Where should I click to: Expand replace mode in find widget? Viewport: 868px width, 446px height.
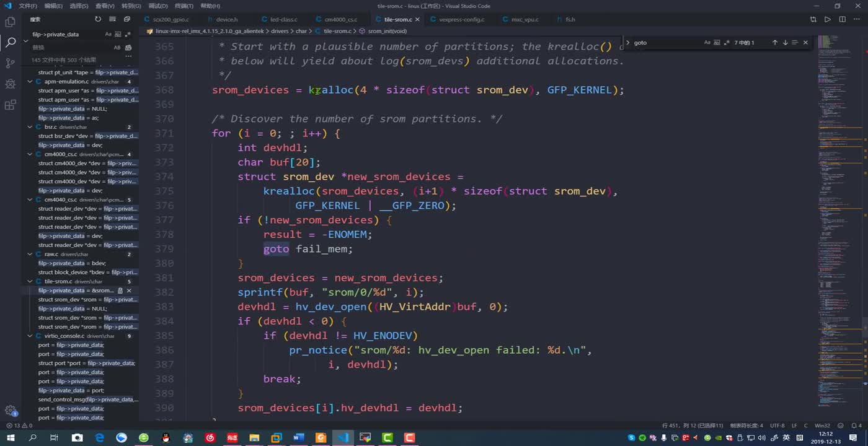pyautogui.click(x=627, y=43)
